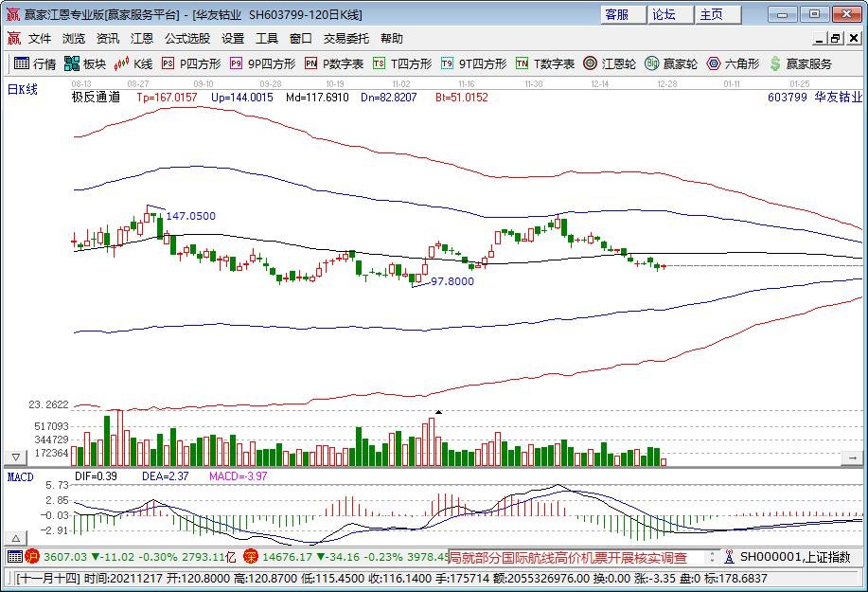Image resolution: width=868 pixels, height=592 pixels.
Task: Open the 设置 menu
Action: (233, 38)
